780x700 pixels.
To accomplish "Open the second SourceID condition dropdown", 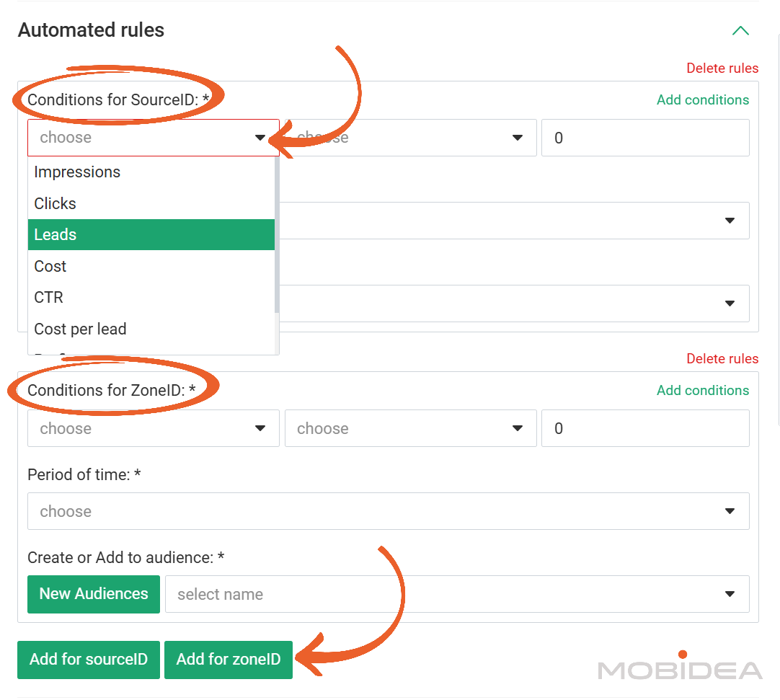I will (x=411, y=138).
